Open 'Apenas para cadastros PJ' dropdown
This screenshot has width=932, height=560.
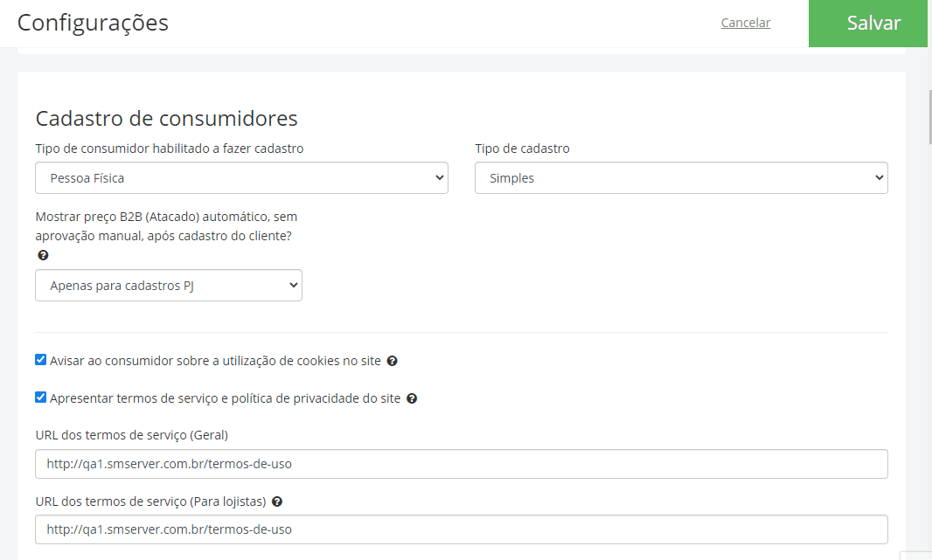pos(169,285)
